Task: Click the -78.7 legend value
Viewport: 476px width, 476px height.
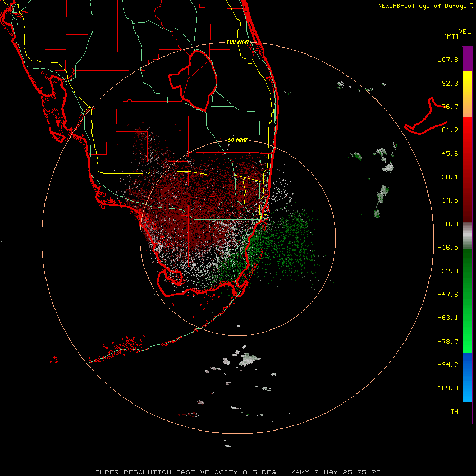Action: 448,342
